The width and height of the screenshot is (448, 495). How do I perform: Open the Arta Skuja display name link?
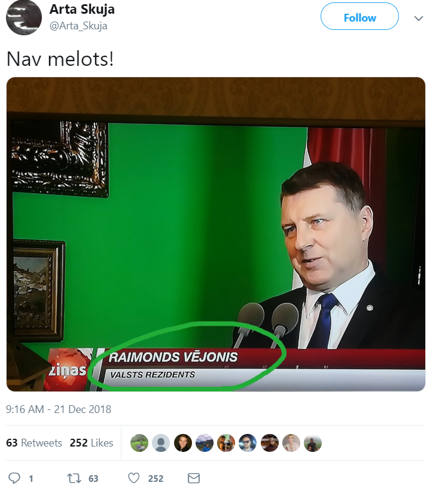(82, 10)
